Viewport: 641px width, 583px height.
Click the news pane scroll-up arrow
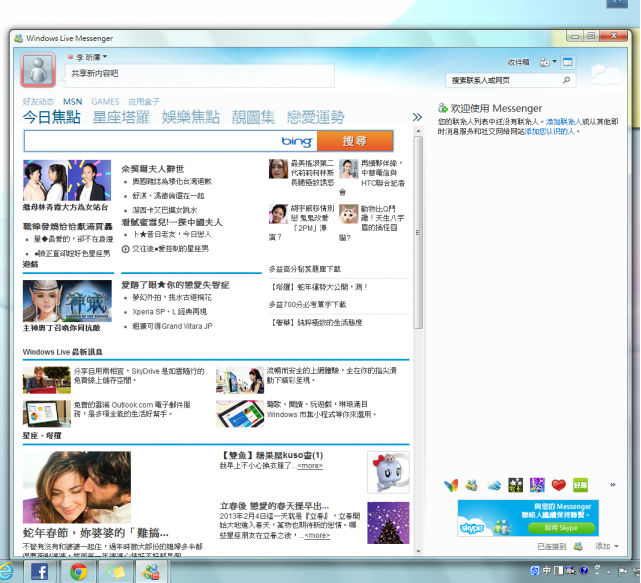coord(418,131)
